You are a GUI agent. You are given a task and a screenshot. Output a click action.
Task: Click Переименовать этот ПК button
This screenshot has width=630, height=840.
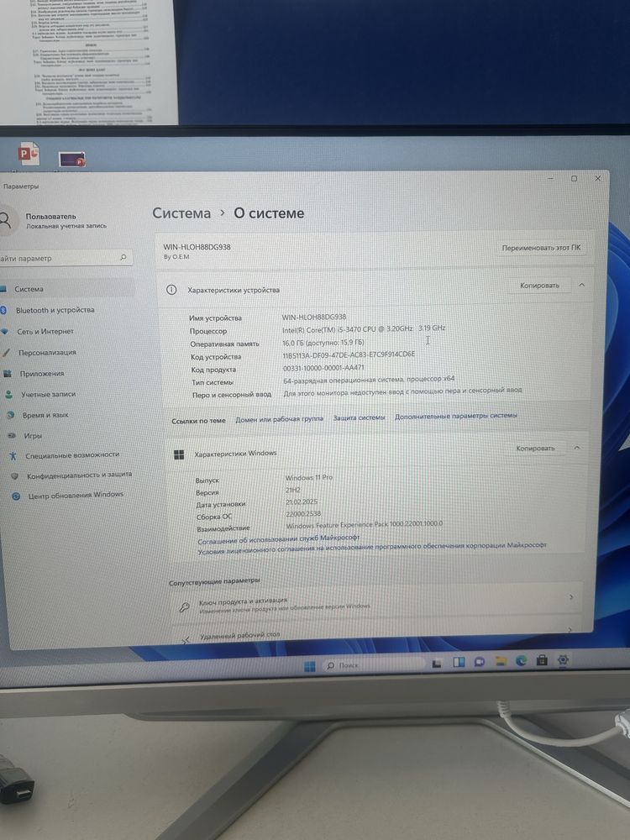point(541,248)
